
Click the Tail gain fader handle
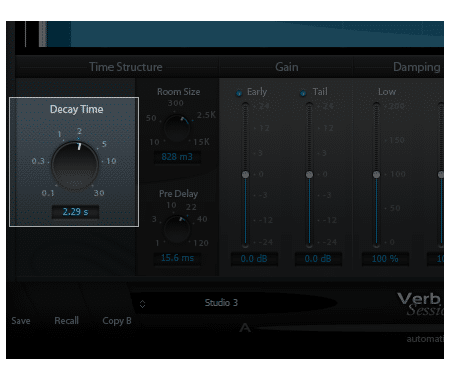(x=309, y=174)
